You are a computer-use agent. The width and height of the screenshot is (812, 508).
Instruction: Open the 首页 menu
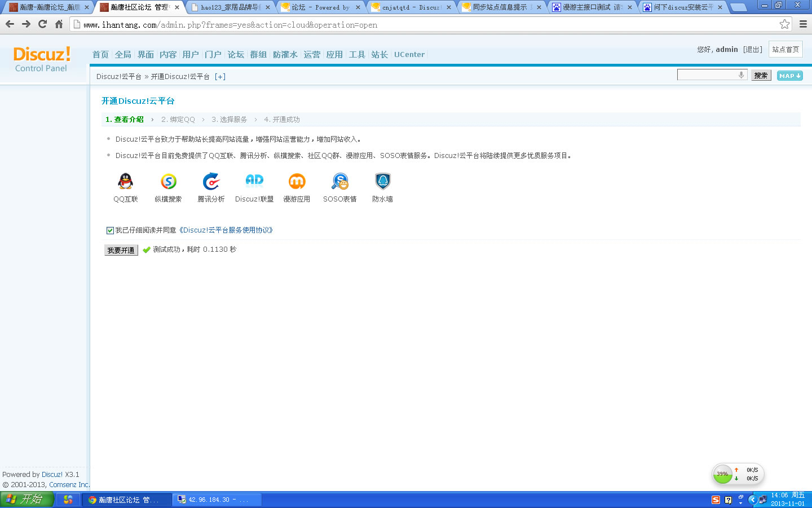[x=100, y=55]
